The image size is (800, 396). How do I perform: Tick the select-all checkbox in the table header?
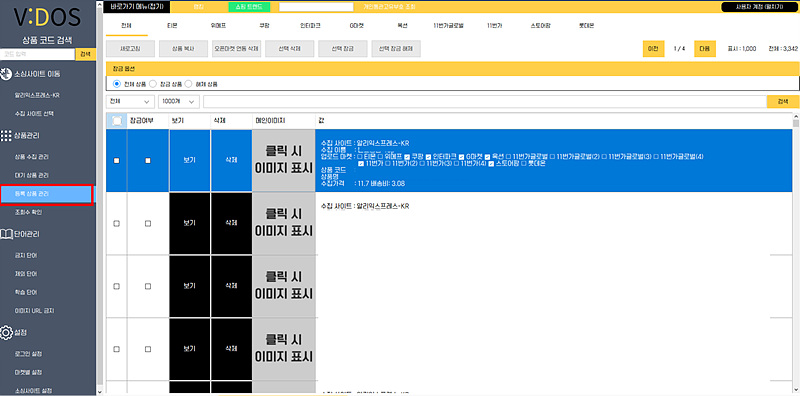pos(117,121)
